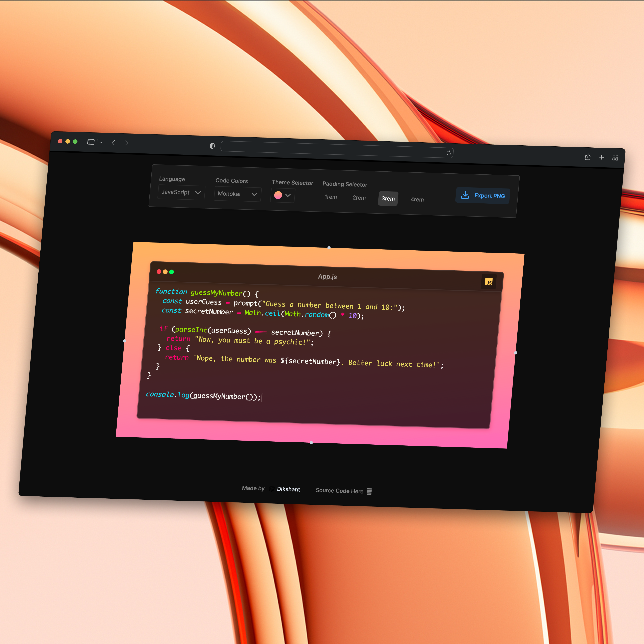Click the top resize handle dot

point(329,248)
